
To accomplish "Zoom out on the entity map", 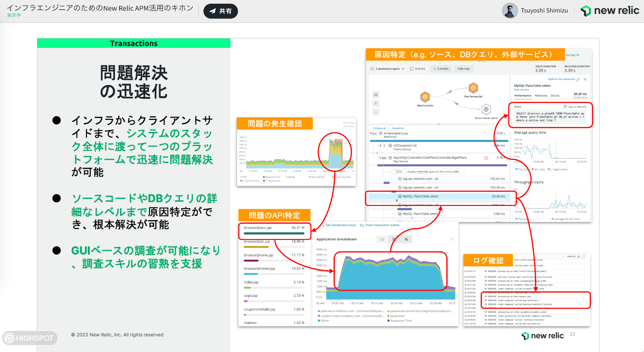I will 376,112.
